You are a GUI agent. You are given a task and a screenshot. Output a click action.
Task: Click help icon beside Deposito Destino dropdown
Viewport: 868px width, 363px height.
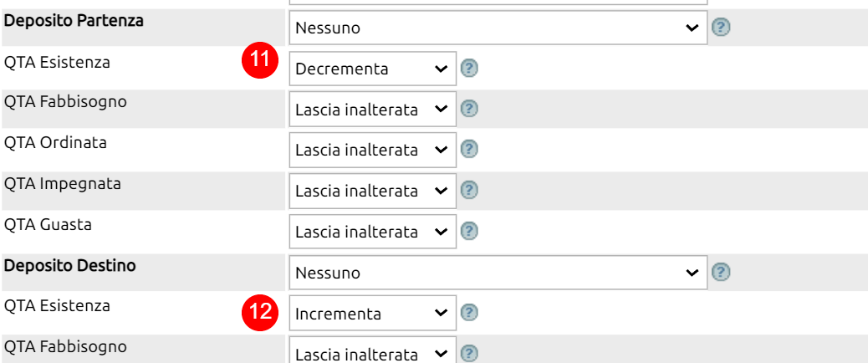point(720,272)
